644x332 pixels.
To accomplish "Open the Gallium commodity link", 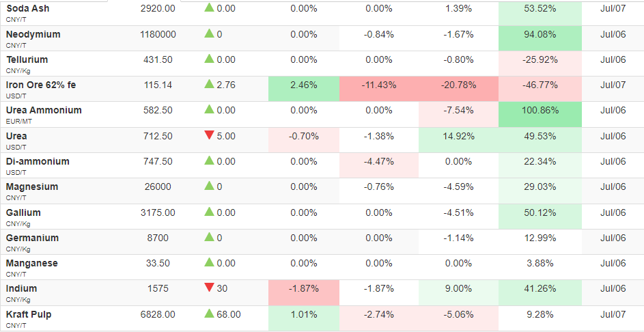I will pos(23,213).
